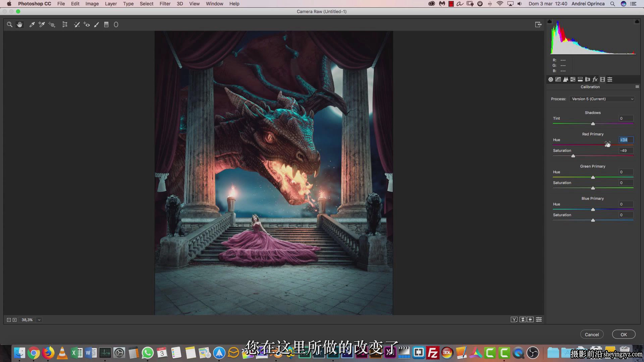This screenshot has width=644, height=362.
Task: Open the Calibration panel options menu
Action: point(637,87)
